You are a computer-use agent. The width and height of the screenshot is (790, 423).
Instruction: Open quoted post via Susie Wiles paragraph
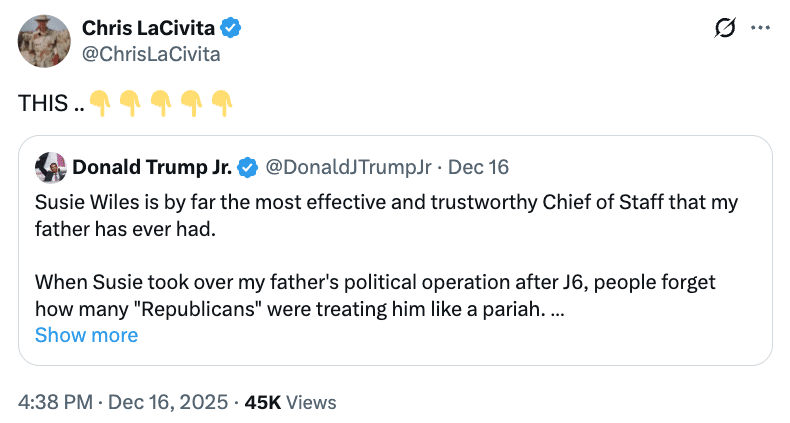385,215
